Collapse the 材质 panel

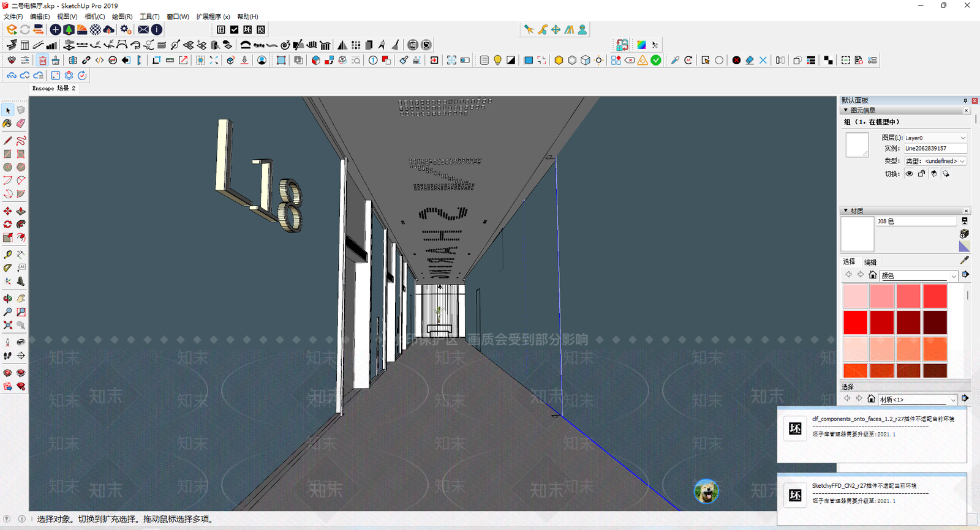tap(846, 211)
